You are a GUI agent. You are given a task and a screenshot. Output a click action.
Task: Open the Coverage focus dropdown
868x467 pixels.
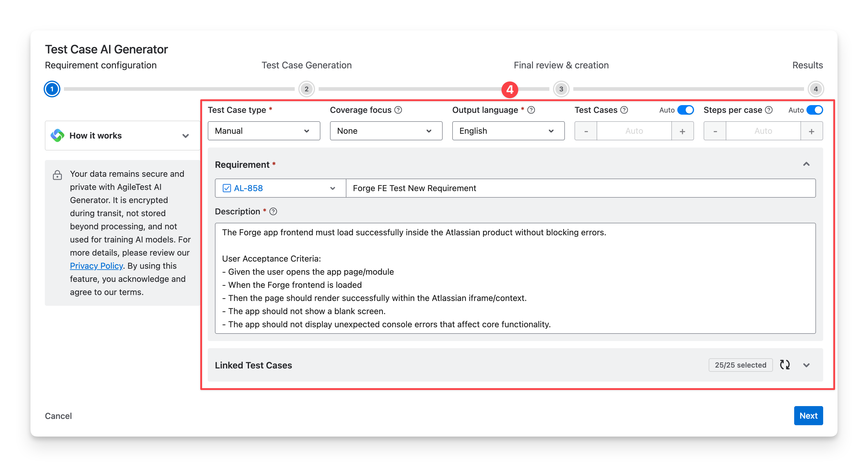(386, 131)
